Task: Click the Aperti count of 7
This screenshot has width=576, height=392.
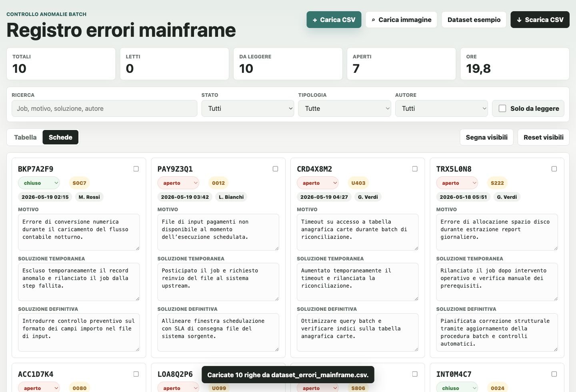Action: click(356, 68)
